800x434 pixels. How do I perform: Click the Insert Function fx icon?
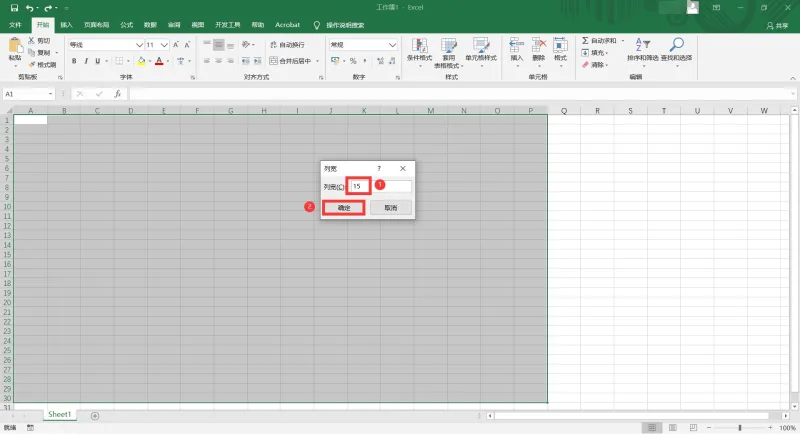[117, 94]
